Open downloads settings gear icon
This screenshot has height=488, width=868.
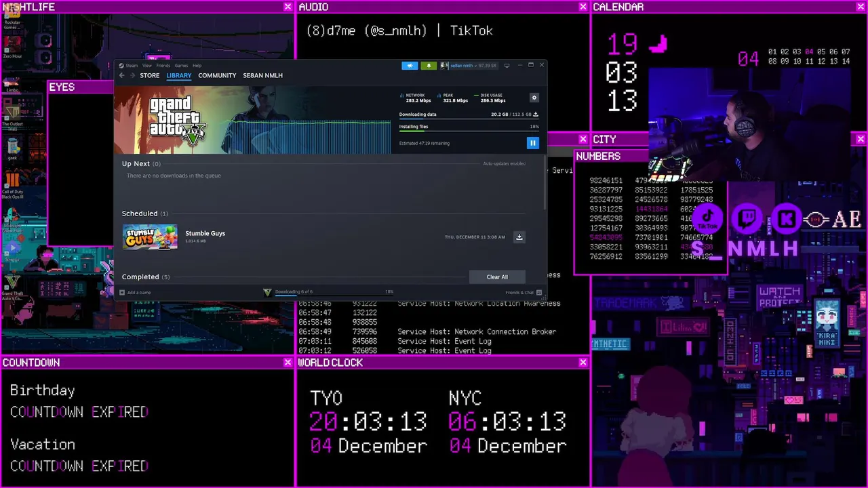534,98
